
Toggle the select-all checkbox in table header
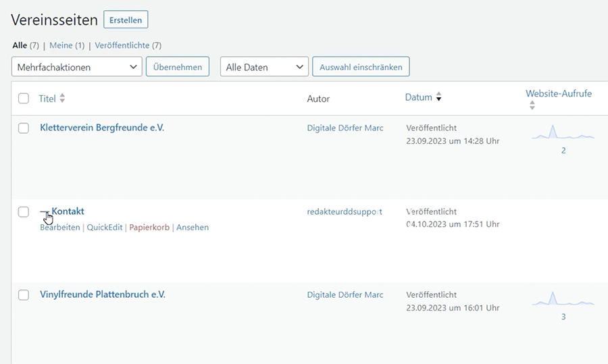pos(24,99)
